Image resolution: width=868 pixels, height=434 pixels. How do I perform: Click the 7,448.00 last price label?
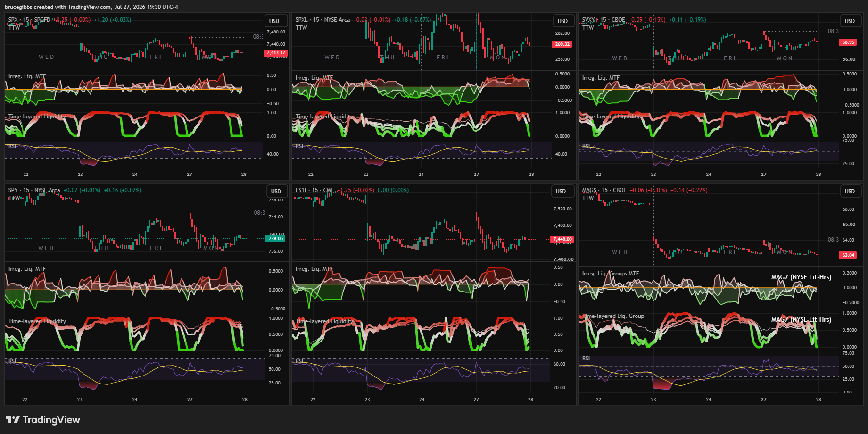[x=562, y=239]
